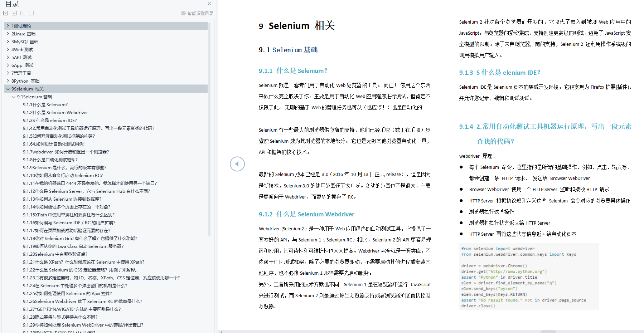Image resolution: width=644 pixels, height=333 pixels.
Task: Click heading 9.1.3 S 什么是 elenium IDE?
Action: [500, 73]
